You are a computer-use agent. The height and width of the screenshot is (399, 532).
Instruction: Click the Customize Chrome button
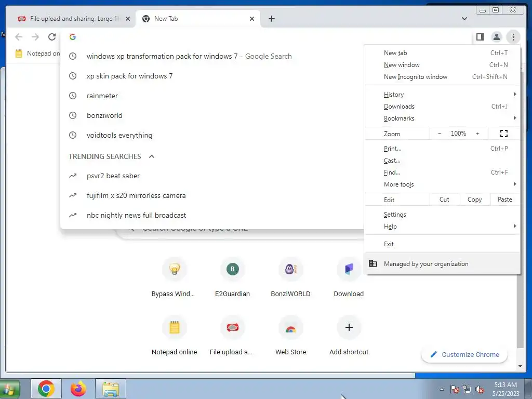click(x=464, y=354)
